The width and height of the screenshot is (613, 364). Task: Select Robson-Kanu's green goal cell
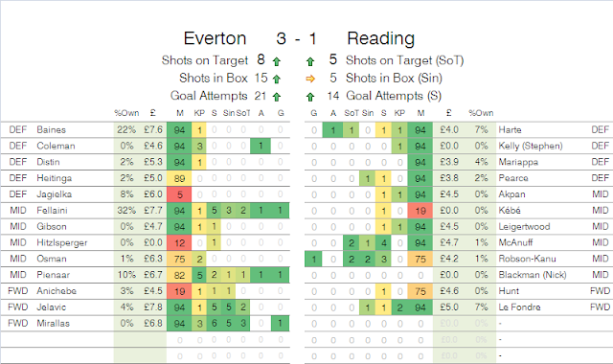313,259
